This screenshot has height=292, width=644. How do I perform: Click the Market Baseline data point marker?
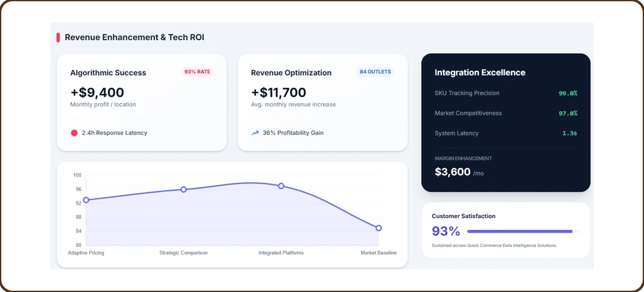pos(378,228)
